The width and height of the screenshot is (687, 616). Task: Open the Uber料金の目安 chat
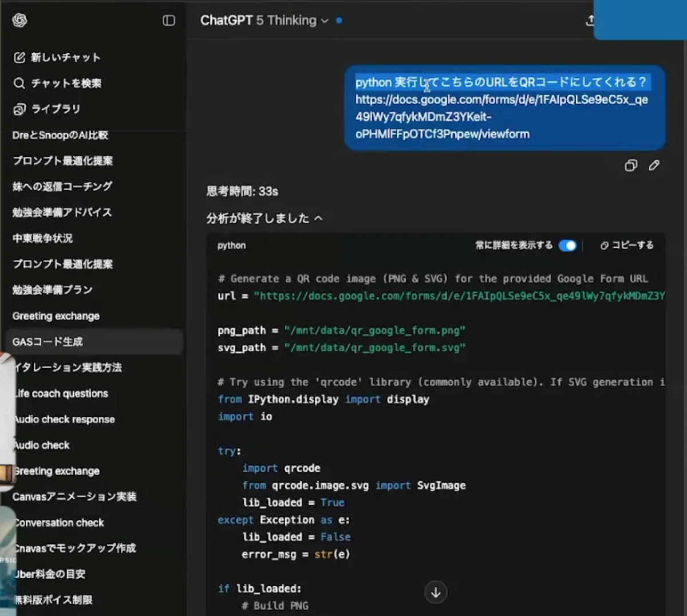50,574
